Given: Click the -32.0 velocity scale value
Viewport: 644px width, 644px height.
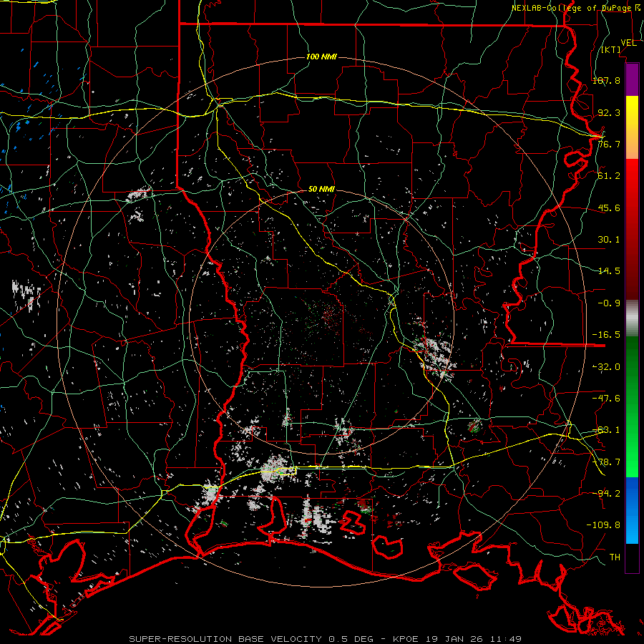Looking at the screenshot, I should pyautogui.click(x=606, y=366).
